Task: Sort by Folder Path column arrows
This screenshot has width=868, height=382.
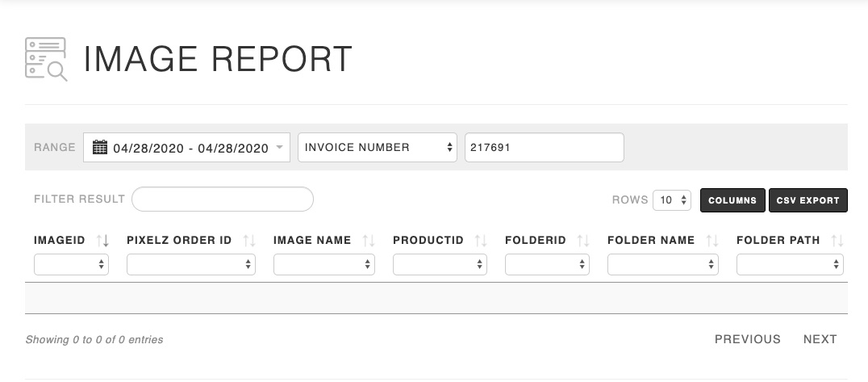Action: pyautogui.click(x=837, y=241)
